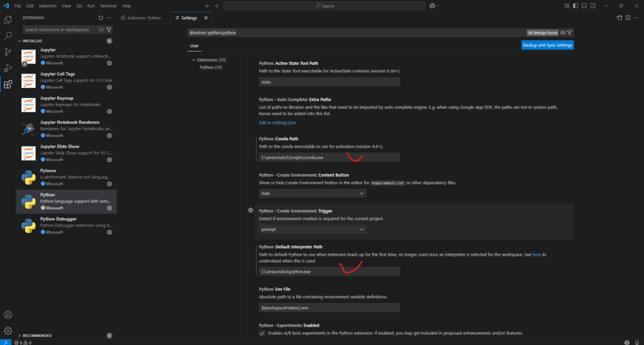This screenshot has height=345, width=644.
Task: Follow the 'here' link in Default Interpreter Path
Action: tap(536, 255)
